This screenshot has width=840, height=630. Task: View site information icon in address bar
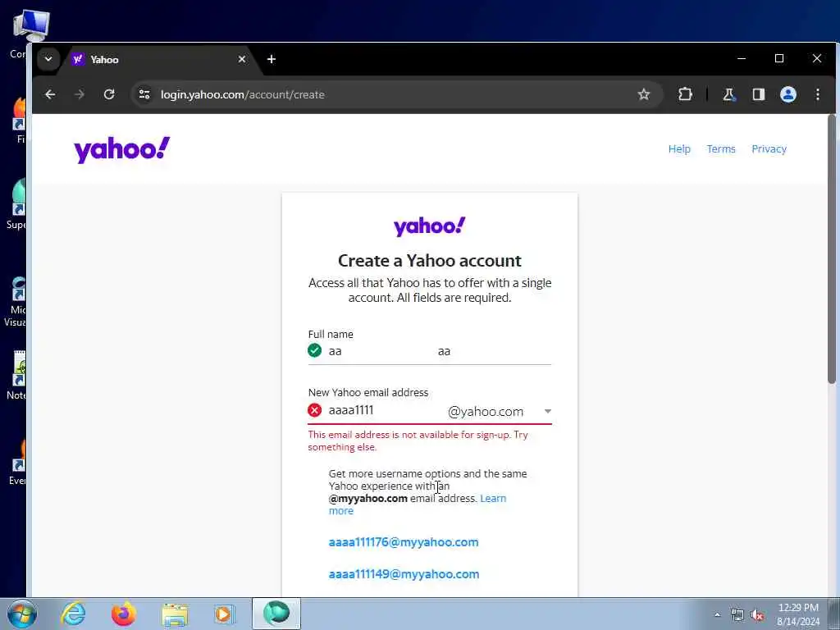tap(144, 95)
